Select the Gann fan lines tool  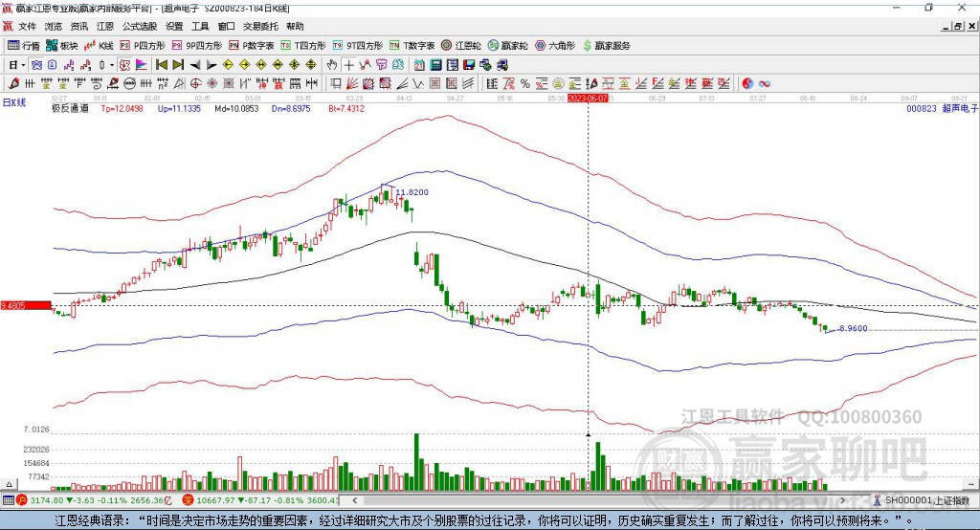[353, 84]
